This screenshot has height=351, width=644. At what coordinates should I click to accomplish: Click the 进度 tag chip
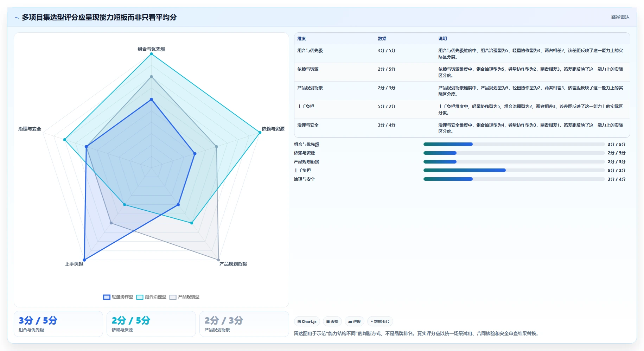[355, 321]
